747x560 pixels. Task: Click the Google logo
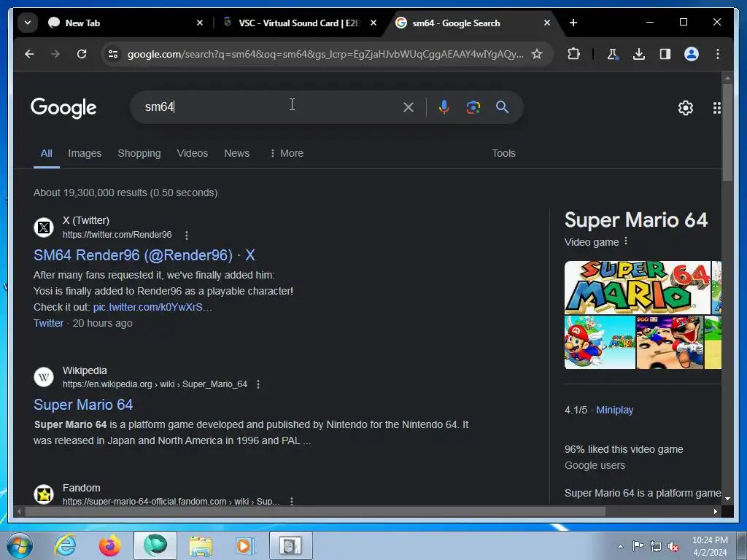pos(63,108)
